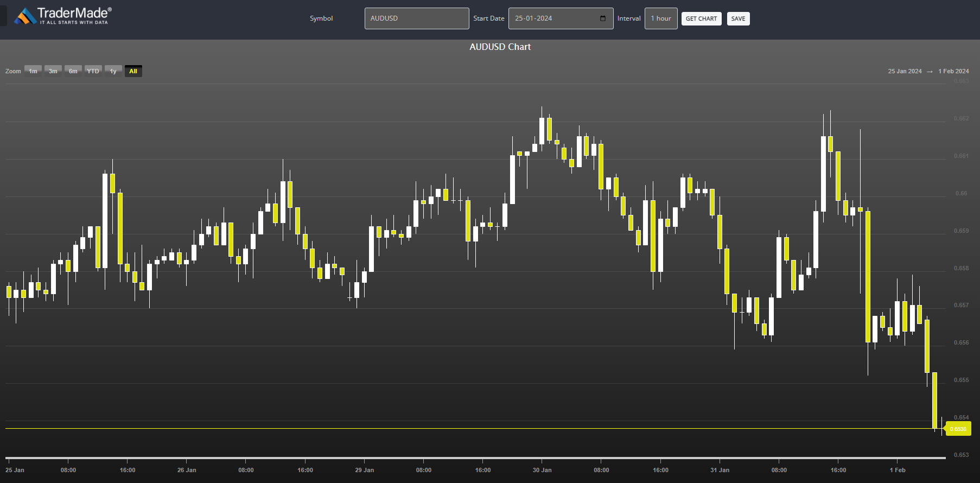The width and height of the screenshot is (980, 483).
Task: Open the 1 hour interval dropdown
Action: [x=661, y=18]
